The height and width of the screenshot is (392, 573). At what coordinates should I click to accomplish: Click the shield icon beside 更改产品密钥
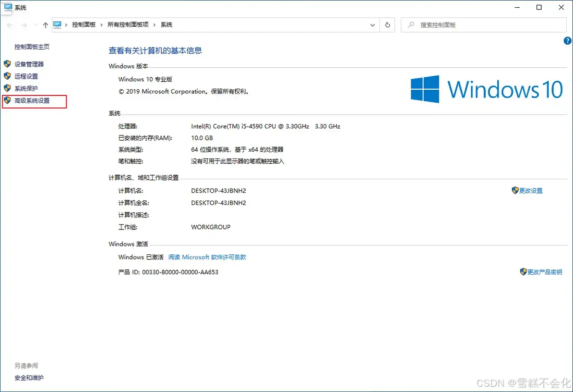[523, 272]
